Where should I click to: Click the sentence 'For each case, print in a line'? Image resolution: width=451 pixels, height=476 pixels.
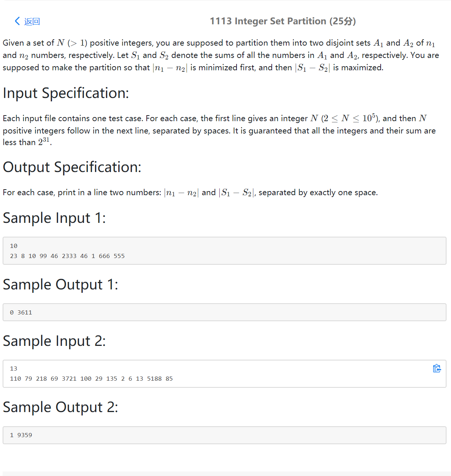tap(190, 193)
